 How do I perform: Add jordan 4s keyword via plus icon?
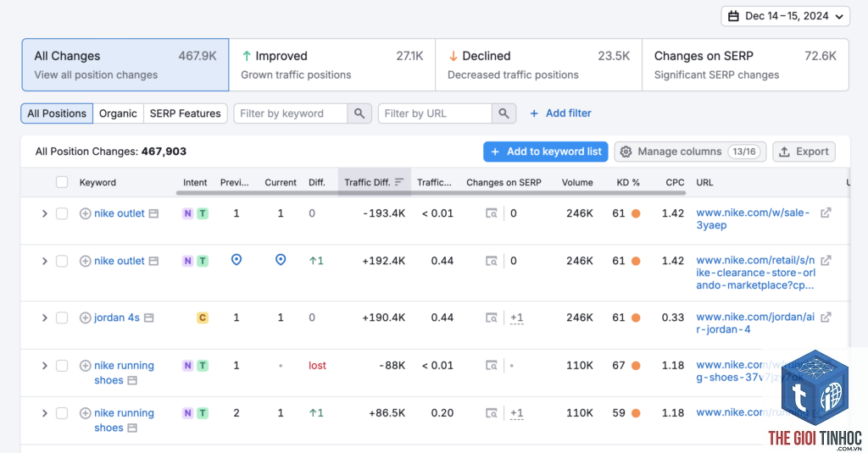click(86, 318)
